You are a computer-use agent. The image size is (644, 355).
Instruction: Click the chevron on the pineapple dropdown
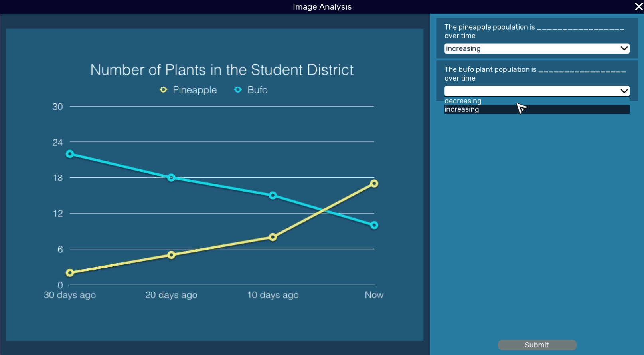click(624, 48)
